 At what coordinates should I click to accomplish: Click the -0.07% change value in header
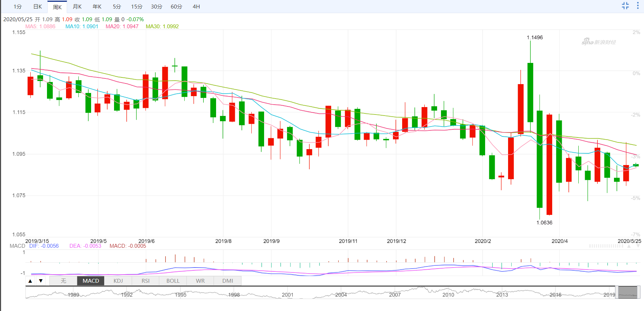pos(135,19)
